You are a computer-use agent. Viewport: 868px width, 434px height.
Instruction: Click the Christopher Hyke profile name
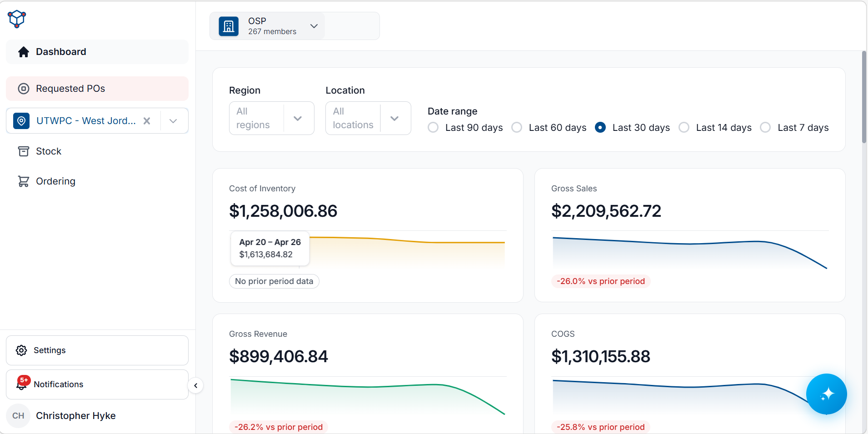(x=76, y=416)
